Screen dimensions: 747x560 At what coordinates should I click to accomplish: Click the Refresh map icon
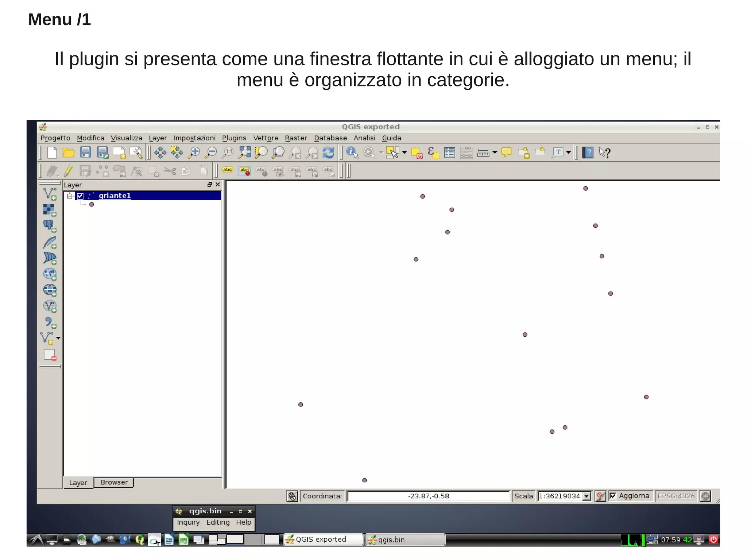[328, 152]
